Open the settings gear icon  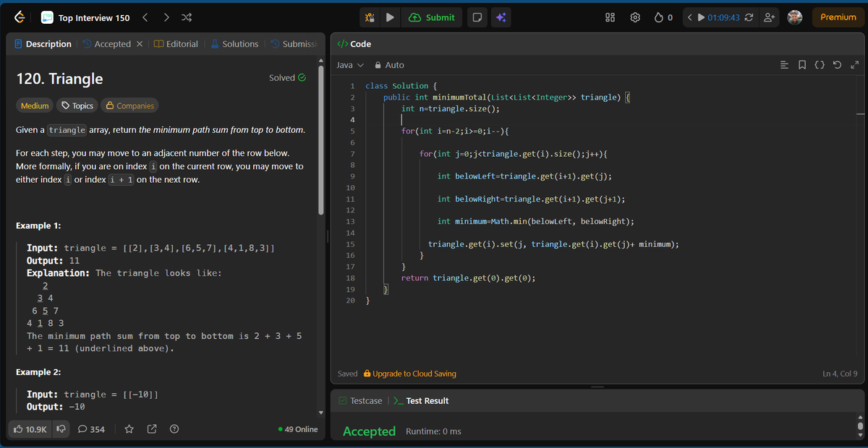click(x=636, y=17)
